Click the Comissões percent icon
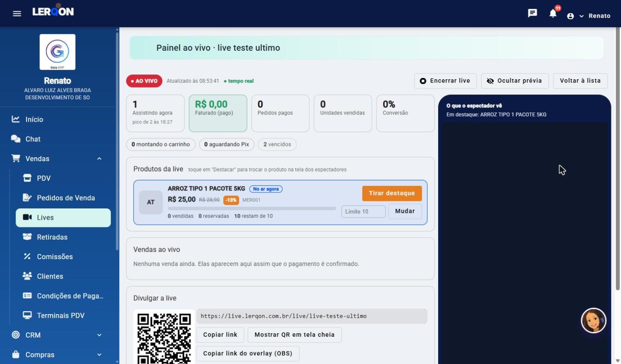Screen dimensions: 621x364 pyautogui.click(x=27, y=257)
